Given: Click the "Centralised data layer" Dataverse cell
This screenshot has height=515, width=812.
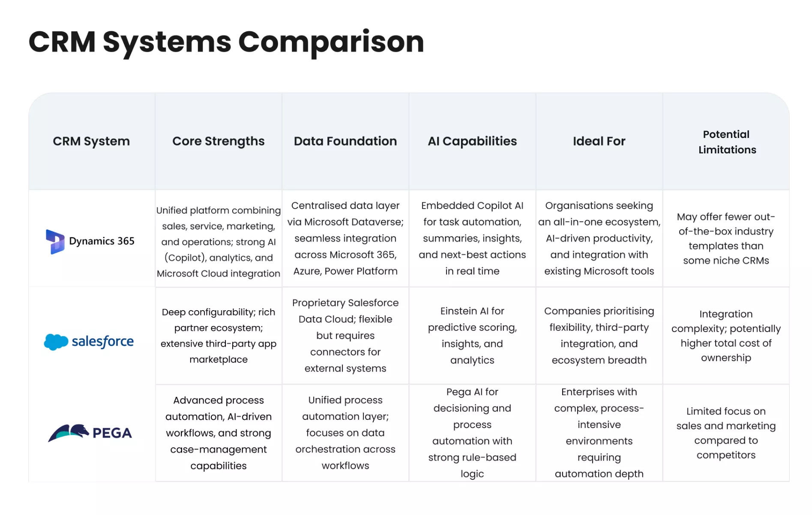Looking at the screenshot, I should tap(345, 238).
